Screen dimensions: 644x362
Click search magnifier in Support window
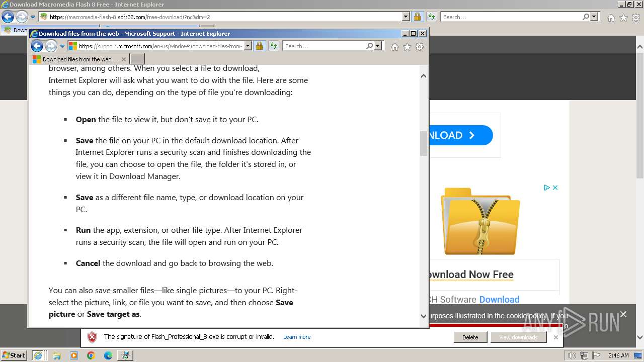pyautogui.click(x=370, y=46)
